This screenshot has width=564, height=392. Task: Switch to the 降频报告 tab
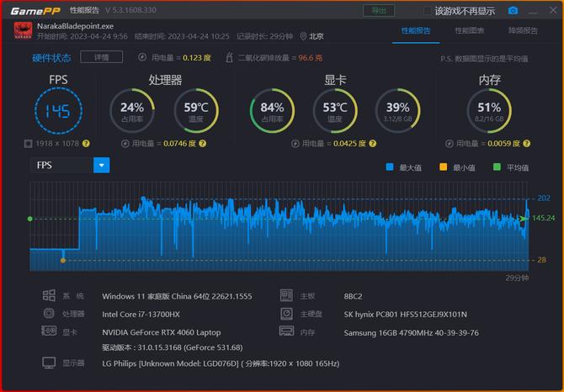523,30
